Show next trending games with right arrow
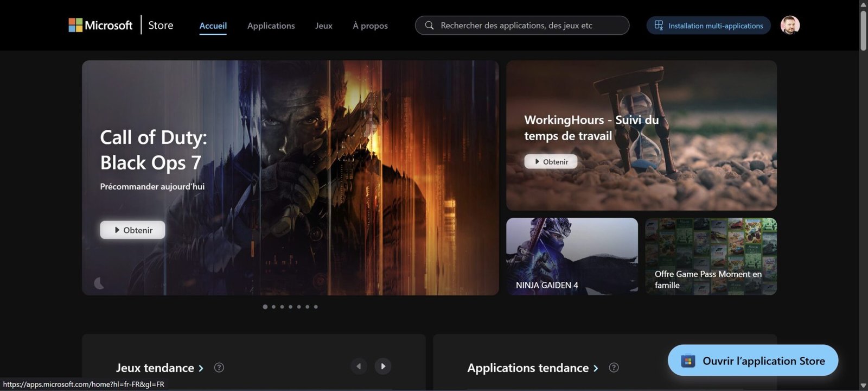This screenshot has height=391, width=868. click(x=383, y=367)
